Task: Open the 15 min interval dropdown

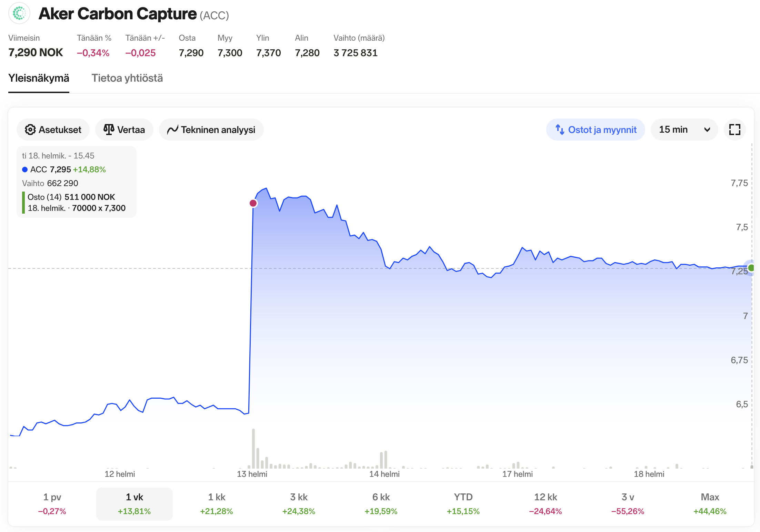Action: click(684, 130)
